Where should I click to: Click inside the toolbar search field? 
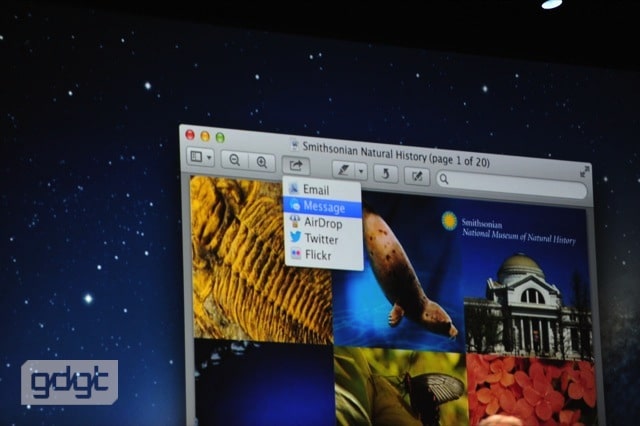512,185
